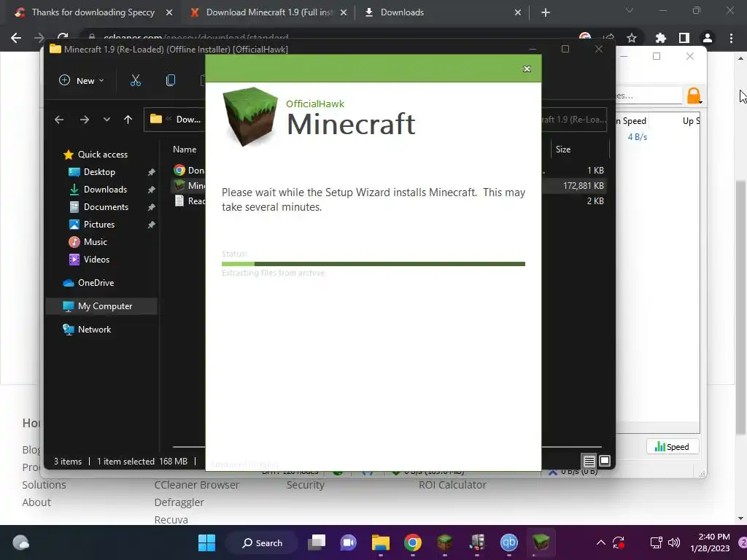Select the Readme text file row
747x560 pixels.
pyautogui.click(x=189, y=201)
